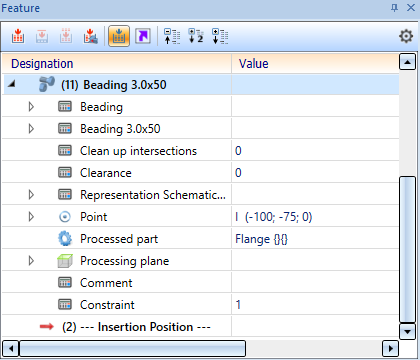Click the expand to level 2 icon
420x360 pixels.
(196, 36)
